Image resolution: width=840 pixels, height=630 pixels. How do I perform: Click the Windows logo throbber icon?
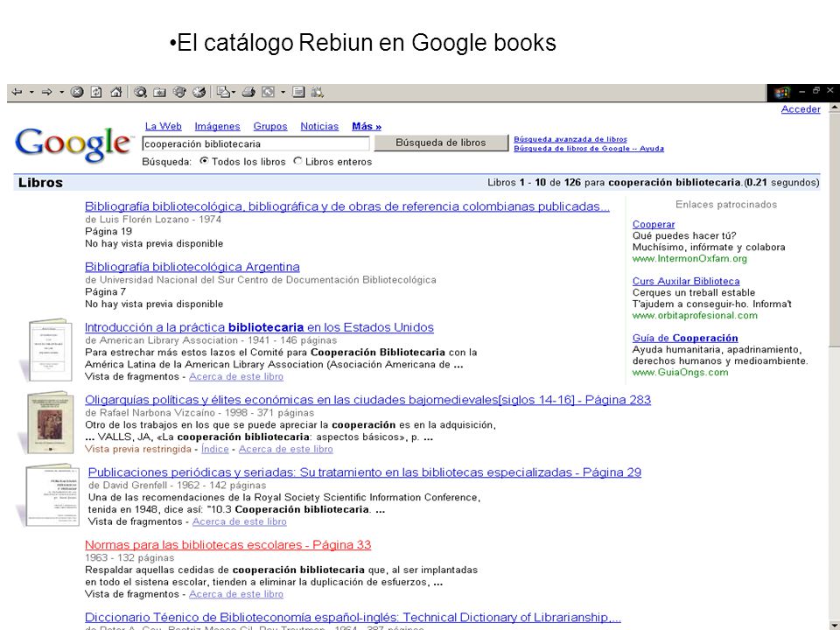click(x=782, y=93)
